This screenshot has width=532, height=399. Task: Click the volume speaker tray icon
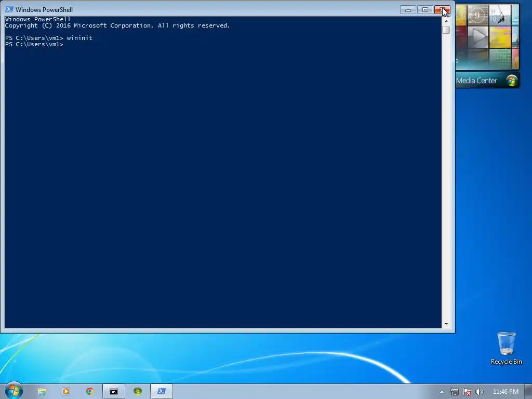(x=480, y=392)
